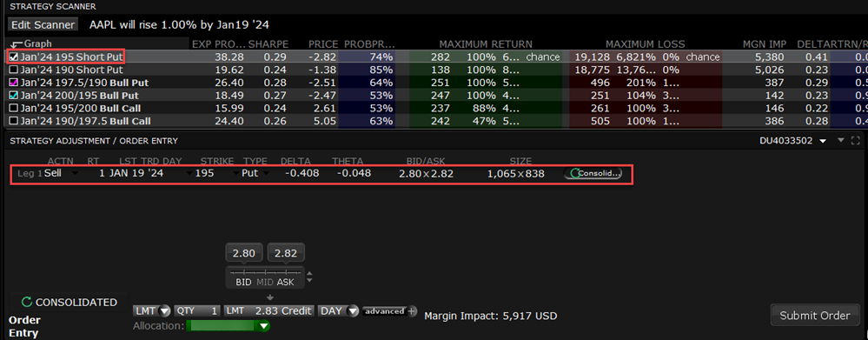Screen dimensions: 868x340
Task: Click the AAPL will rise 1.00% forecast text
Action: click(x=179, y=24)
